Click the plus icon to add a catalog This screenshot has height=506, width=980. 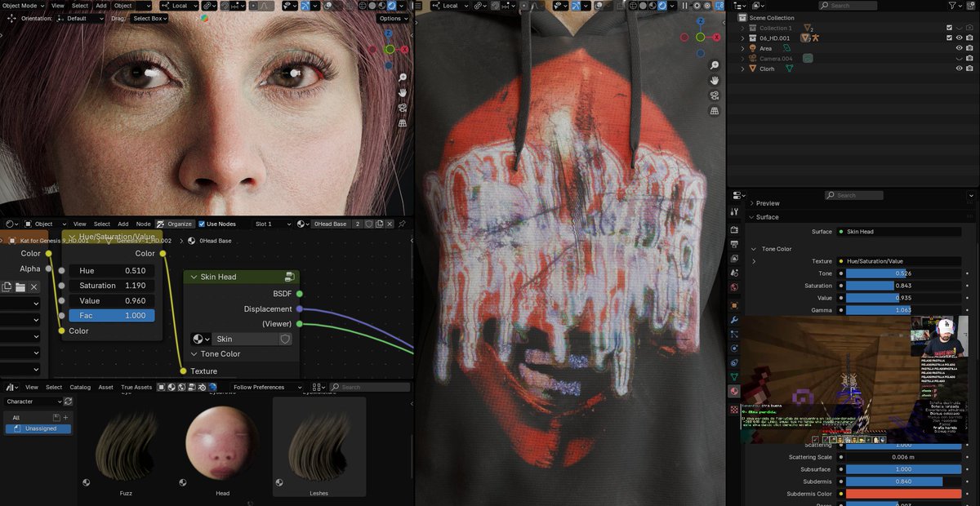(x=65, y=417)
